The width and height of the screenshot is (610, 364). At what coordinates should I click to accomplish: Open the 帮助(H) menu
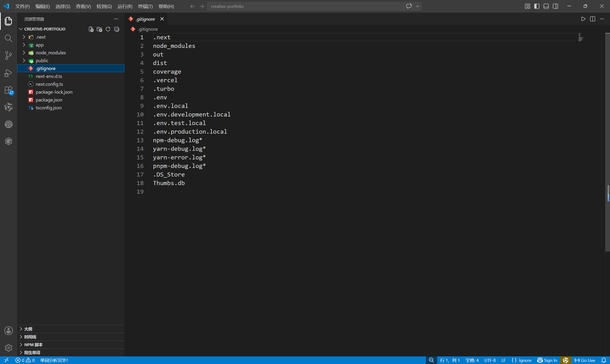click(x=166, y=6)
